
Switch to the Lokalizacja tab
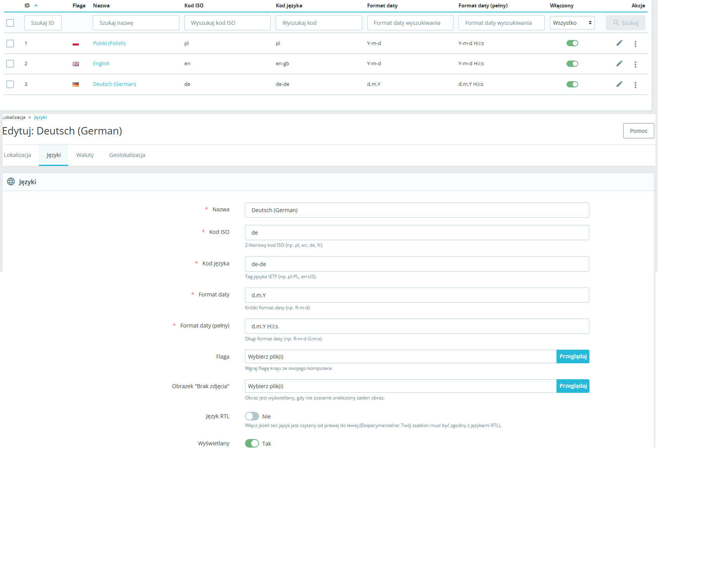[x=17, y=155]
